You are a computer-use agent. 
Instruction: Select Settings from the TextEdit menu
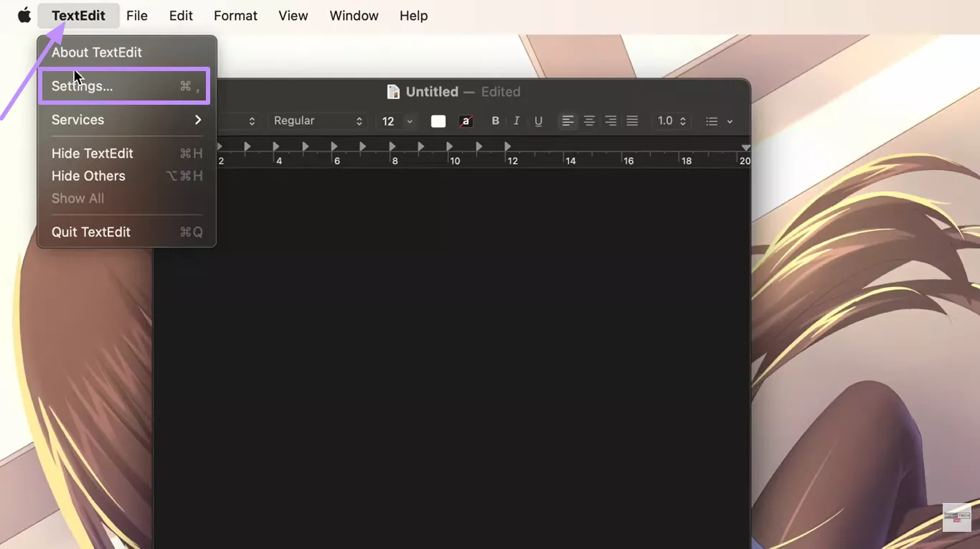pos(83,86)
